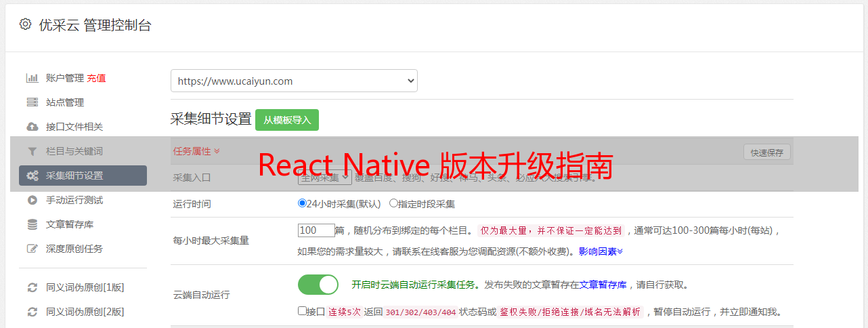Click the 运行时间 row label
The width and height of the screenshot is (868, 328).
click(x=192, y=204)
